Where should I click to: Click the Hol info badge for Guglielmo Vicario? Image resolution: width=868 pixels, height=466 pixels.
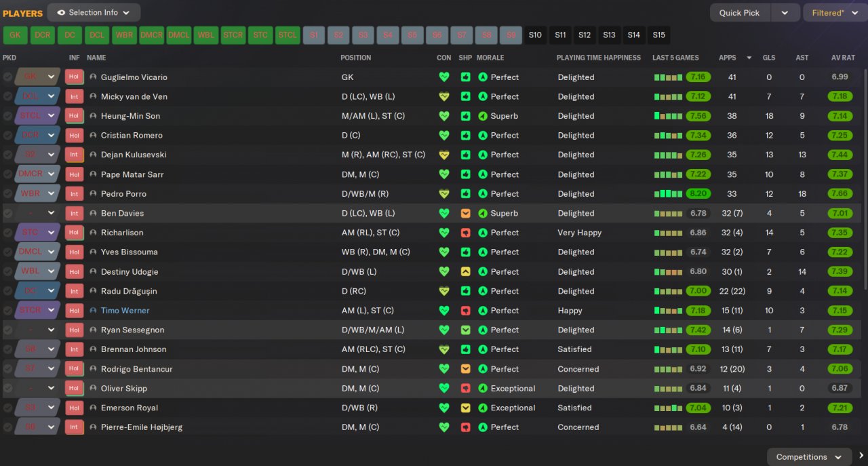(74, 77)
